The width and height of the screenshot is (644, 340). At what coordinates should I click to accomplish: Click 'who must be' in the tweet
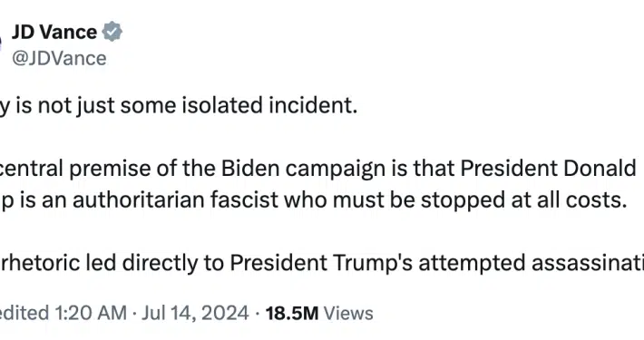point(350,200)
